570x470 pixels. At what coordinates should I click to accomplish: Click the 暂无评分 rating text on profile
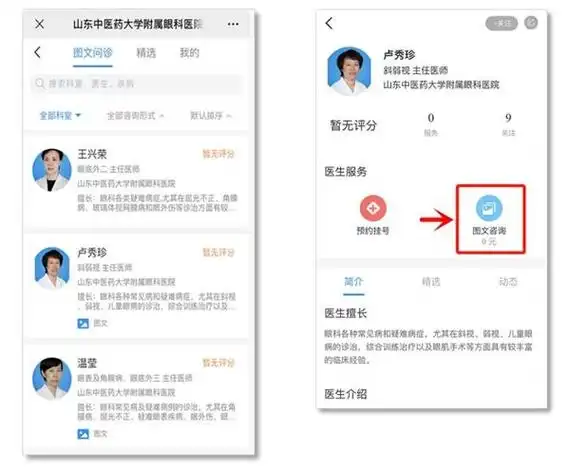point(353,125)
